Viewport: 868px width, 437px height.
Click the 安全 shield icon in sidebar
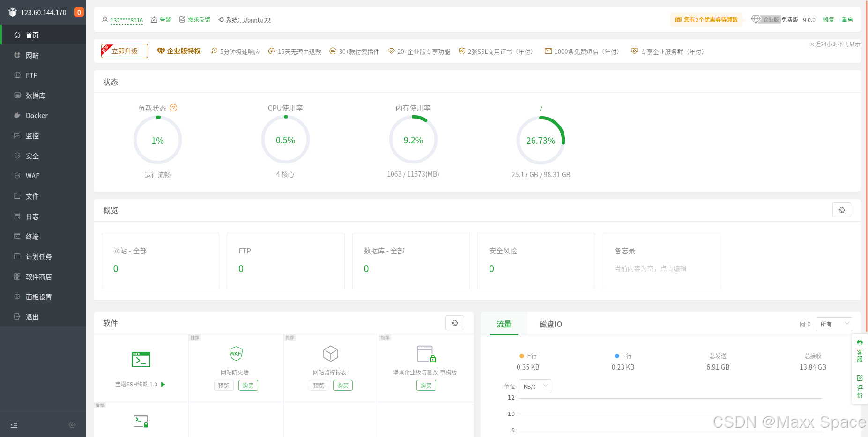click(17, 156)
